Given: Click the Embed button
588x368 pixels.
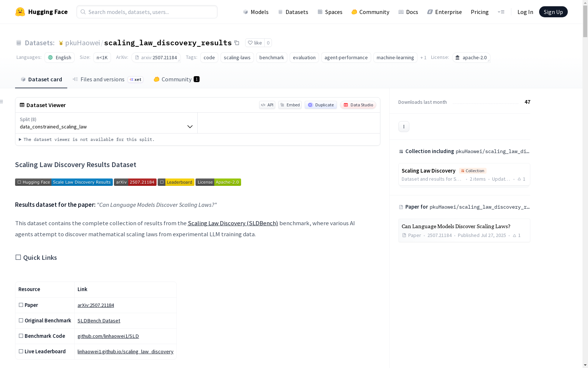Looking at the screenshot, I should [x=290, y=105].
